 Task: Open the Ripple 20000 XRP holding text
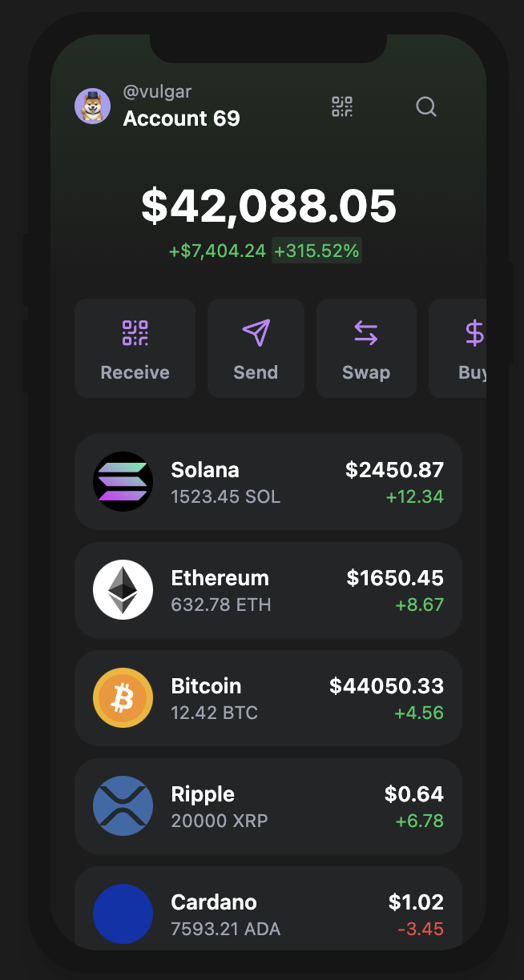220,821
